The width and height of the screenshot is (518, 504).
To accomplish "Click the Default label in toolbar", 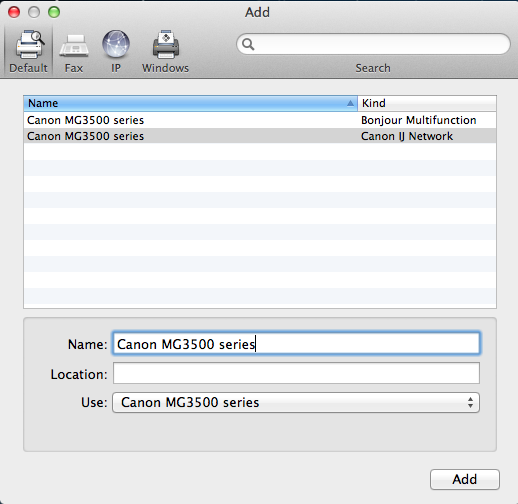I will (28, 68).
